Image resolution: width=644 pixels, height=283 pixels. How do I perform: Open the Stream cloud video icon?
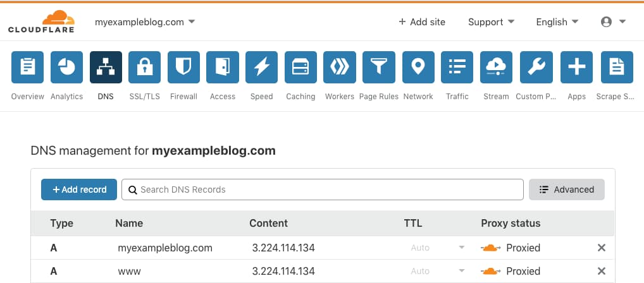[496, 67]
